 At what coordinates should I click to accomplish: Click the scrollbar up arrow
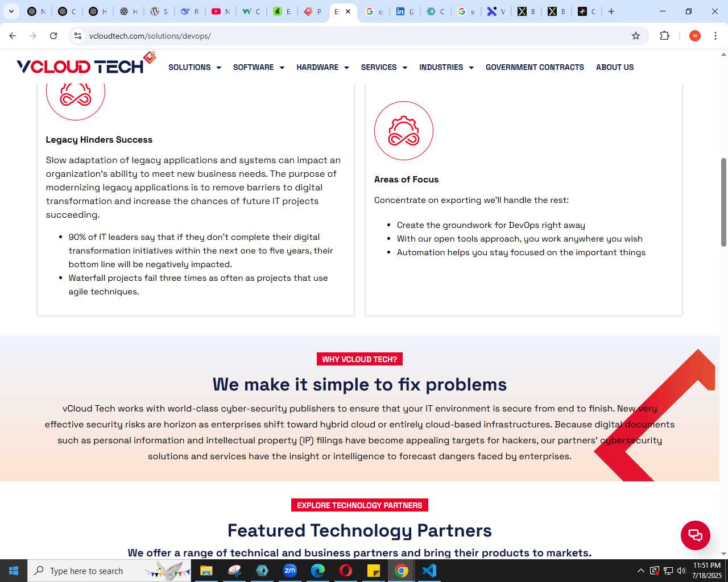(723, 55)
